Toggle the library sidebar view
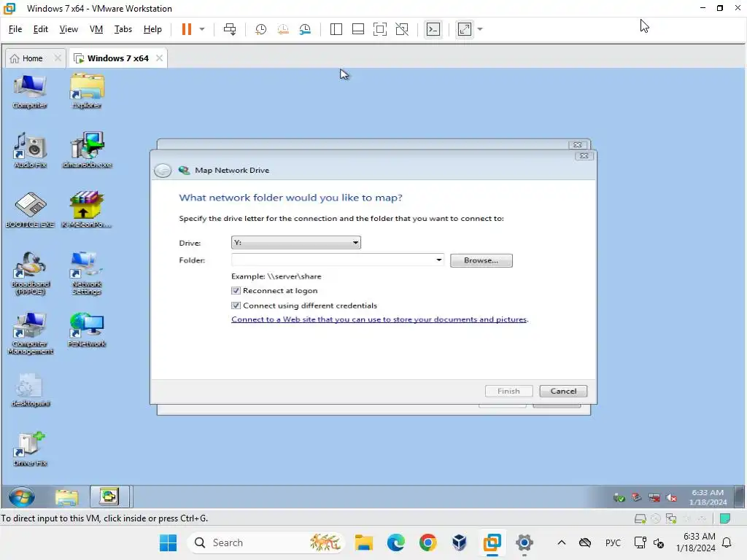Image resolution: width=747 pixels, height=560 pixels. (336, 29)
